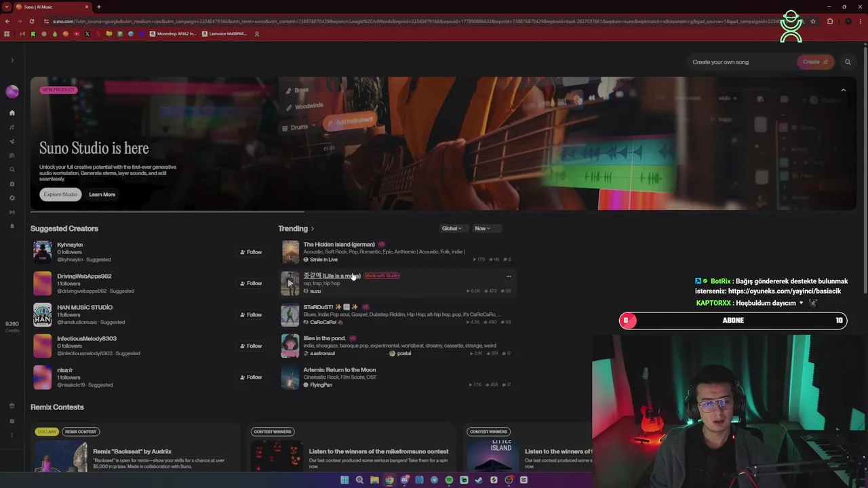Screen dimensions: 868x488
Task: Open the Search icon in the sidebar
Action: (12, 169)
